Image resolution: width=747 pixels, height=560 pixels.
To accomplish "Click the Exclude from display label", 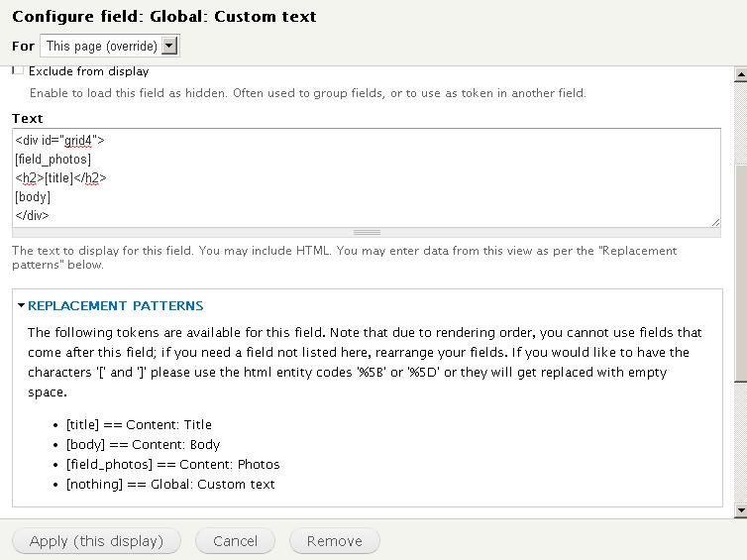I will click(88, 71).
